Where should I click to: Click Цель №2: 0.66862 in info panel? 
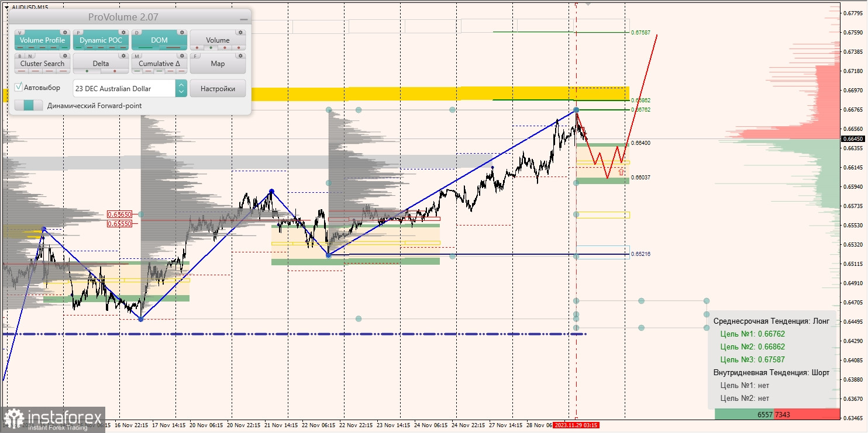pos(753,347)
